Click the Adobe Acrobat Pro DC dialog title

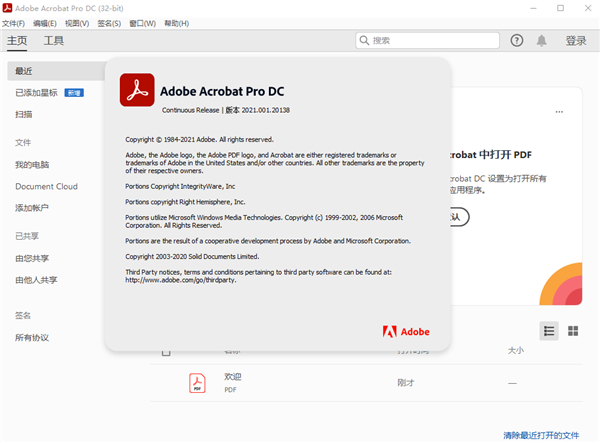point(222,91)
